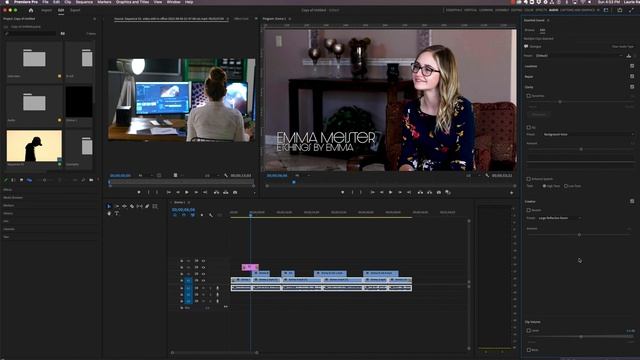Expand the Loudness section
Viewport: 640px width, 360px height.
[x=531, y=66]
